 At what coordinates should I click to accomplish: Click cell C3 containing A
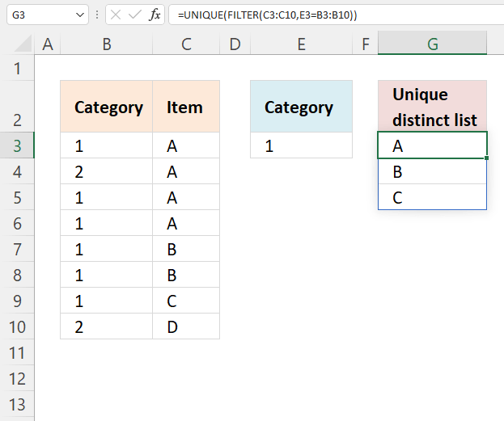click(x=186, y=145)
